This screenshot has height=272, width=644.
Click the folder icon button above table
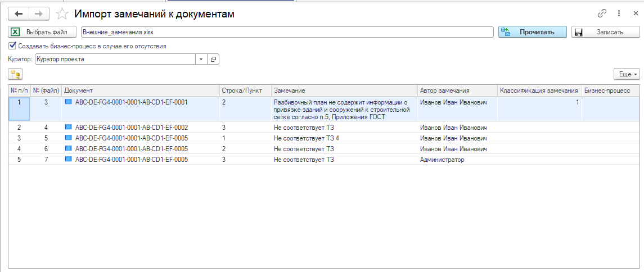coord(15,74)
